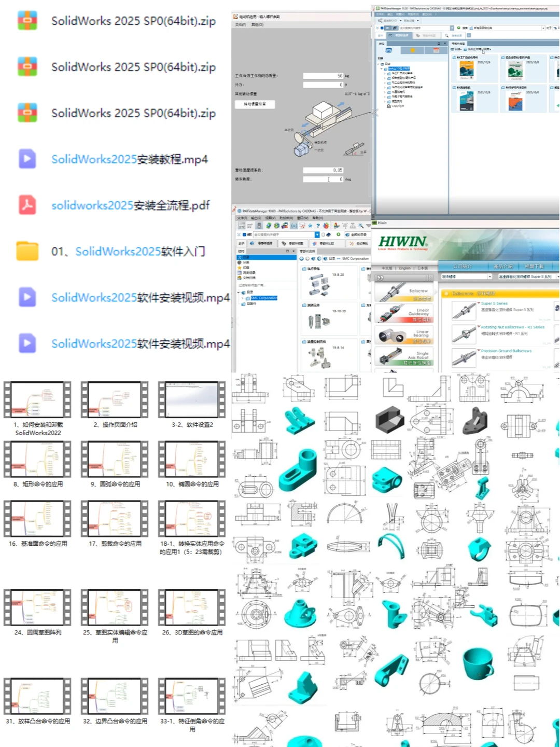Open FA工厂自动化零件 catalog tile

coord(475,68)
